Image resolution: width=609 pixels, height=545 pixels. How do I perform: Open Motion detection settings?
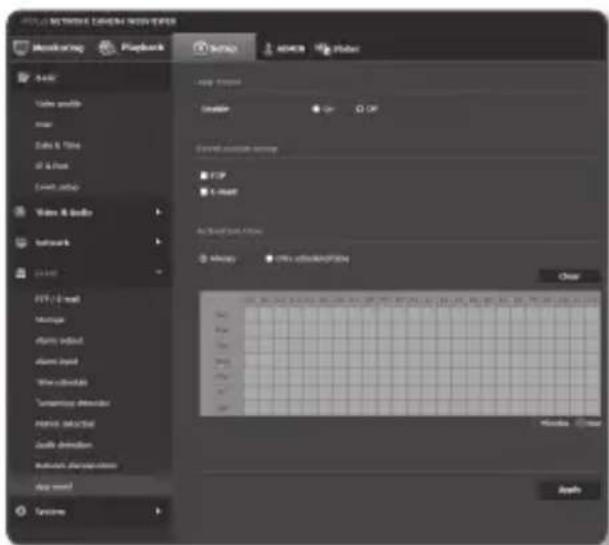65,424
